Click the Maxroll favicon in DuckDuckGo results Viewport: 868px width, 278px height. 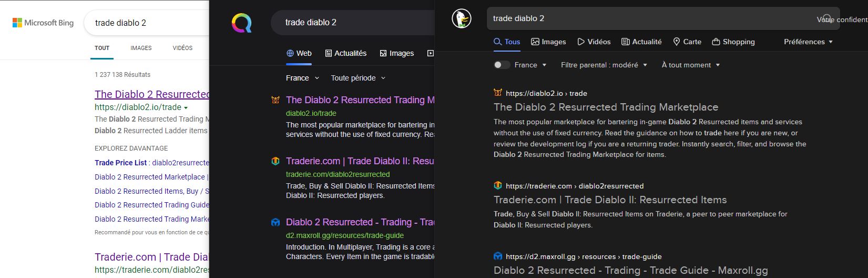pos(498,256)
